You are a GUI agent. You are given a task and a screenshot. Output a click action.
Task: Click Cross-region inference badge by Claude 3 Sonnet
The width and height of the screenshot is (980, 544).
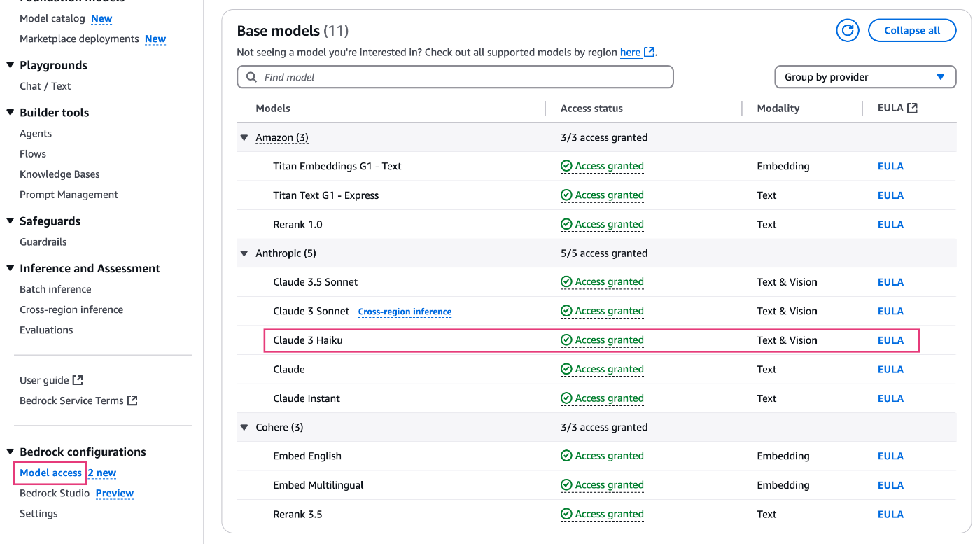click(405, 312)
